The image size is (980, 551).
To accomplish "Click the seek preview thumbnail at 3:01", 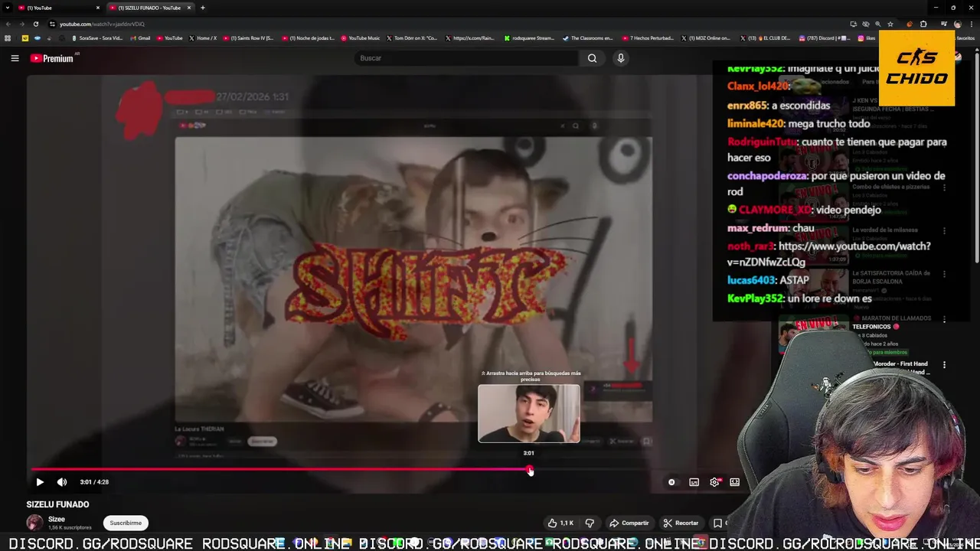I will click(x=529, y=414).
